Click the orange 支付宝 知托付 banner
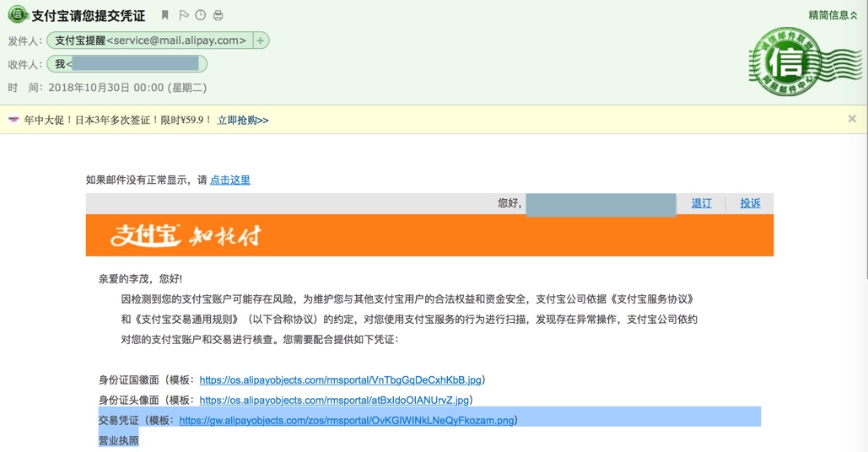The image size is (868, 452). [x=429, y=235]
